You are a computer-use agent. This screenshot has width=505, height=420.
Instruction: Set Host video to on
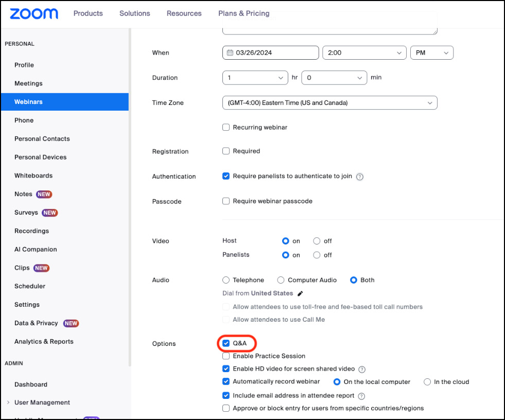click(x=286, y=241)
